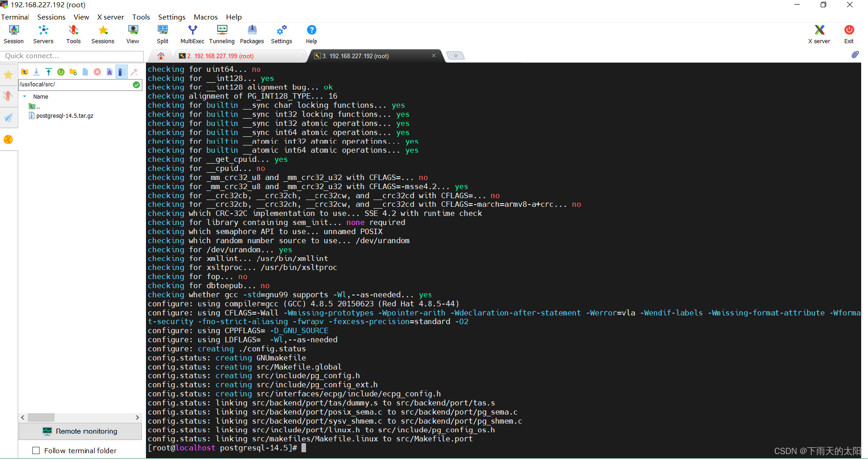Activate MultiExec mode icon
Image resolution: width=868 pixels, height=460 pixels.
point(192,35)
